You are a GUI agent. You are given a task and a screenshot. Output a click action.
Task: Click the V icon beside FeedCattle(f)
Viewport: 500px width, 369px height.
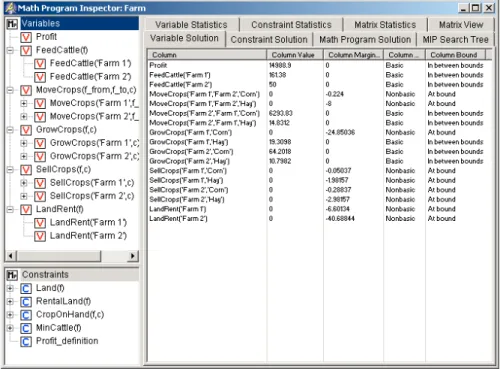[x=26, y=50]
